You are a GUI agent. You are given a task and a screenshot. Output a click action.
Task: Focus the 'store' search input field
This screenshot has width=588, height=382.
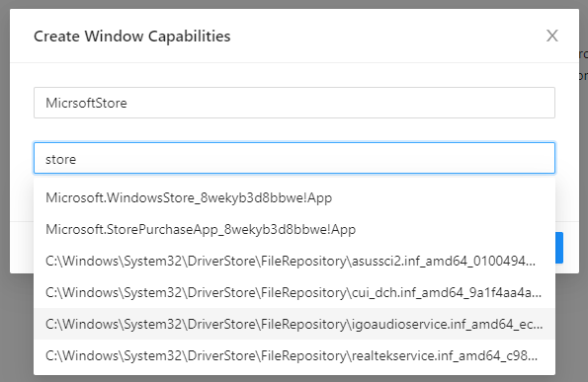tap(294, 158)
